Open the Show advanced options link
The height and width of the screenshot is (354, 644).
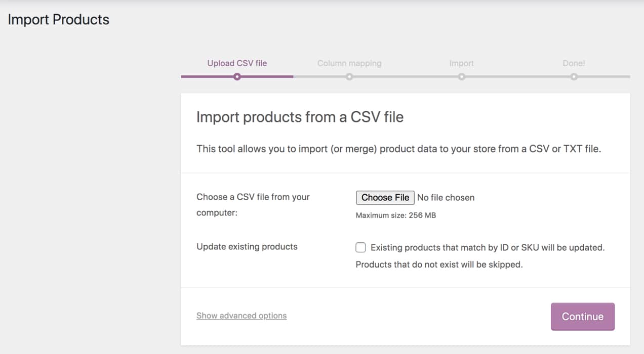tap(241, 316)
